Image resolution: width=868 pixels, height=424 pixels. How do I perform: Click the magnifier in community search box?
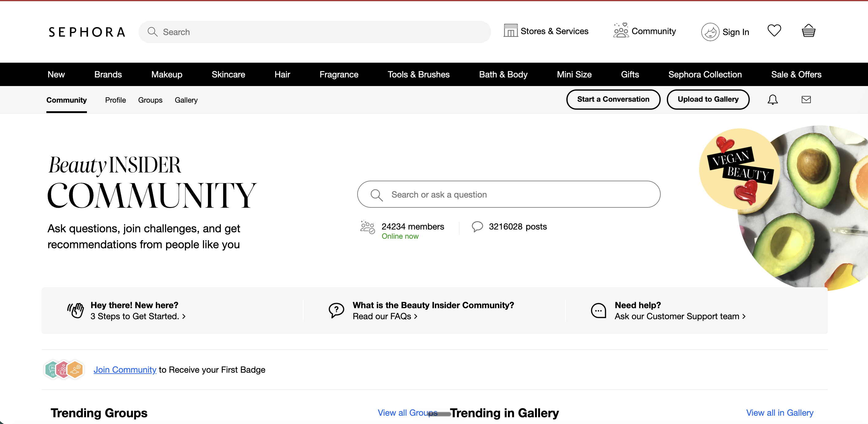tap(376, 195)
